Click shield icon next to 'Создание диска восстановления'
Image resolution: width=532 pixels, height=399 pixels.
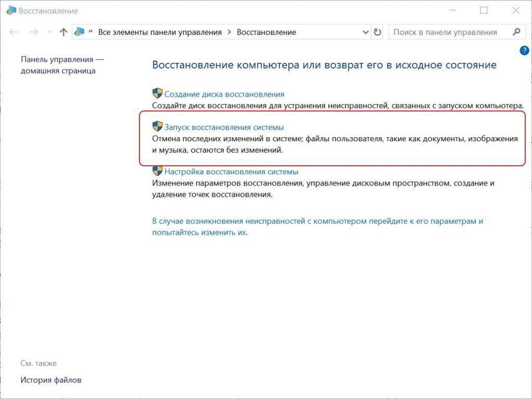(x=157, y=94)
